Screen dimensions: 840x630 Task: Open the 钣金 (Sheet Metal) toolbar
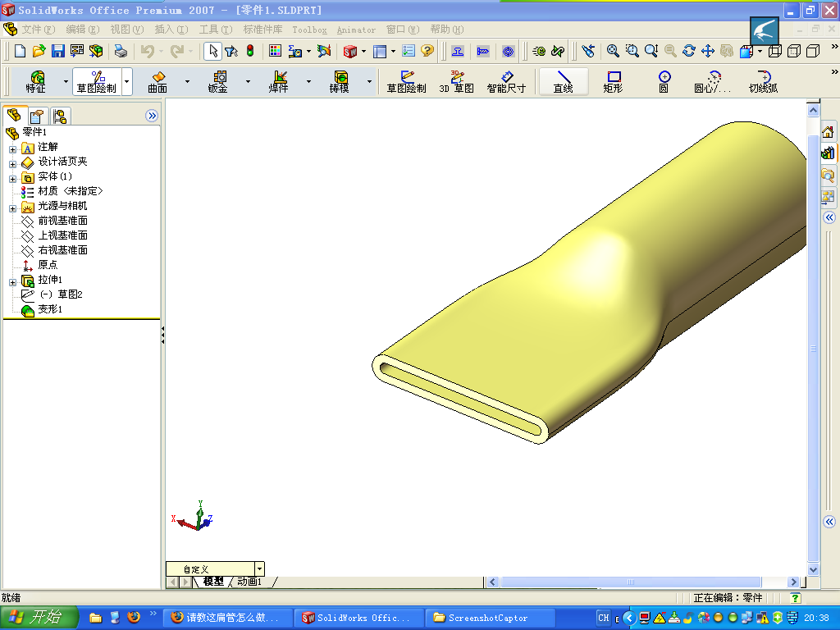(217, 82)
